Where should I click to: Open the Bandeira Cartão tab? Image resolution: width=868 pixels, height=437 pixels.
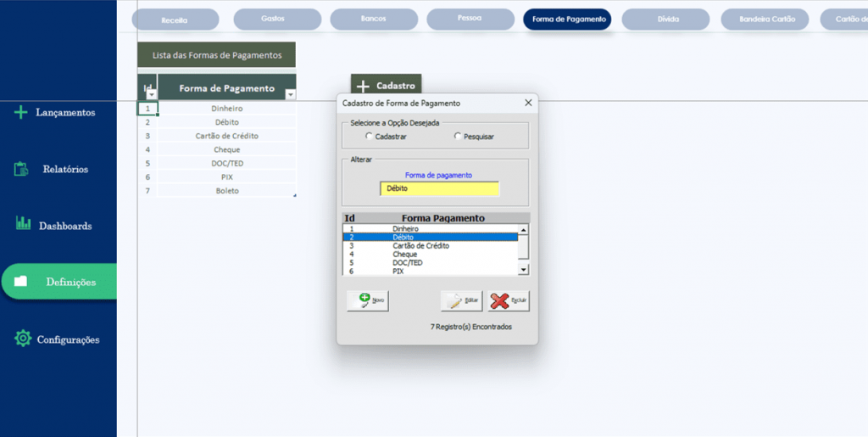pos(765,19)
